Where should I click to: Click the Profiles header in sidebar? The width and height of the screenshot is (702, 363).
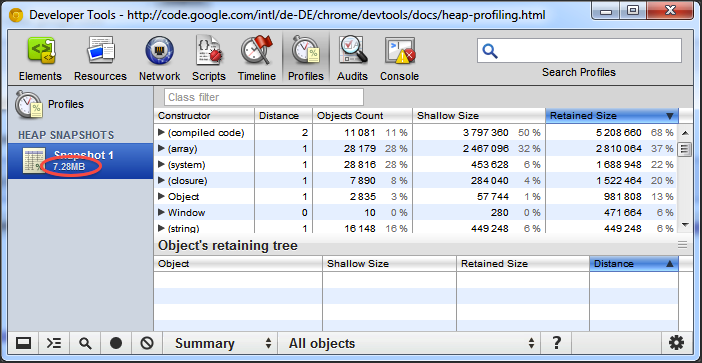(x=49, y=104)
